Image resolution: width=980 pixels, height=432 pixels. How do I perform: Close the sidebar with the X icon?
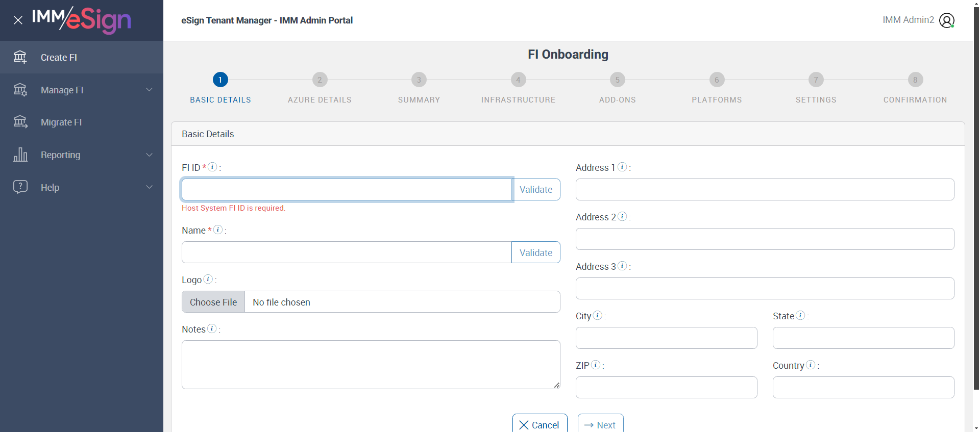18,20
